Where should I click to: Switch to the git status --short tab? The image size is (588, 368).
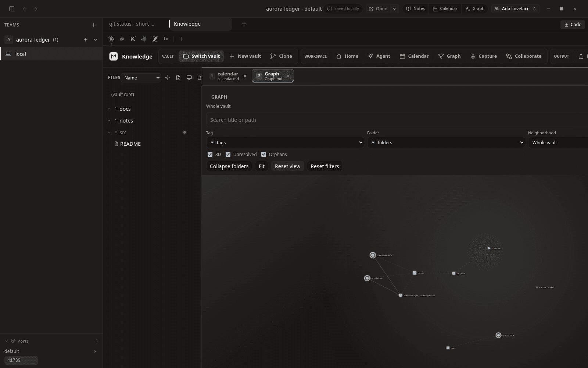(132, 24)
